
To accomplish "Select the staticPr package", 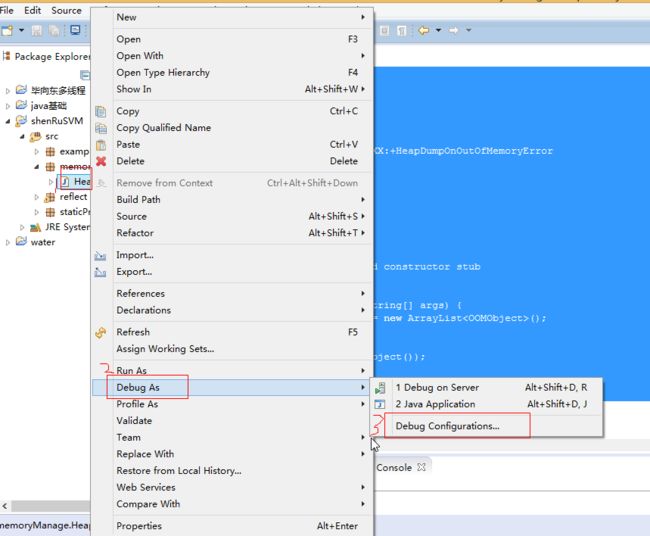I will [68, 212].
